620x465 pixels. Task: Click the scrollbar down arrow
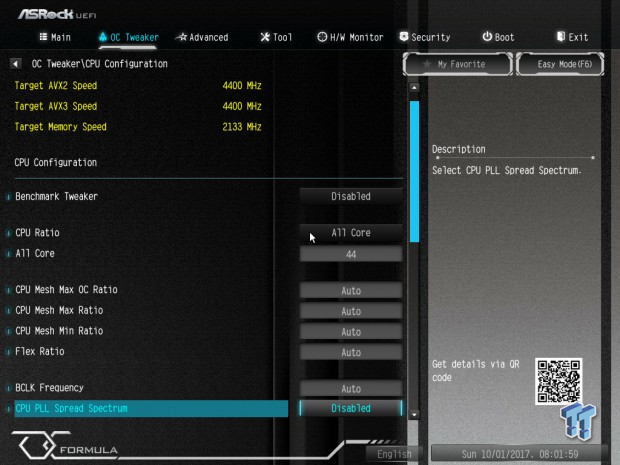[414, 414]
